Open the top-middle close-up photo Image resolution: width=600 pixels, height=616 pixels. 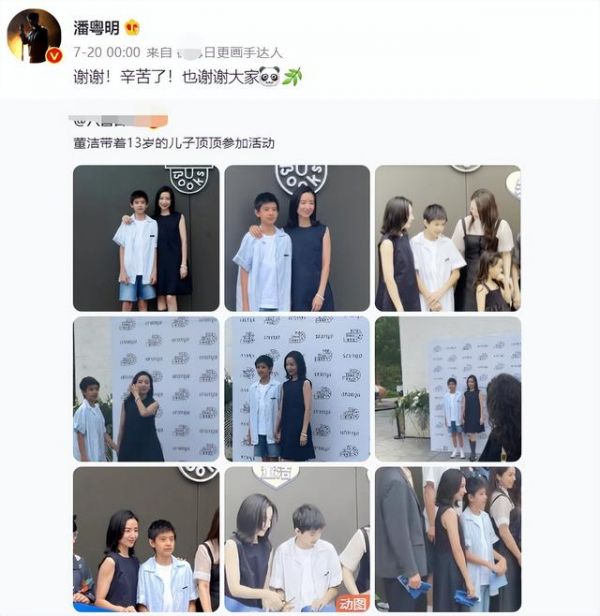pyautogui.click(x=297, y=238)
